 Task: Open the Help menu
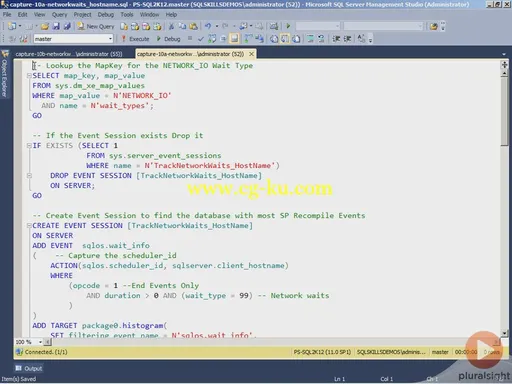[x=171, y=15]
